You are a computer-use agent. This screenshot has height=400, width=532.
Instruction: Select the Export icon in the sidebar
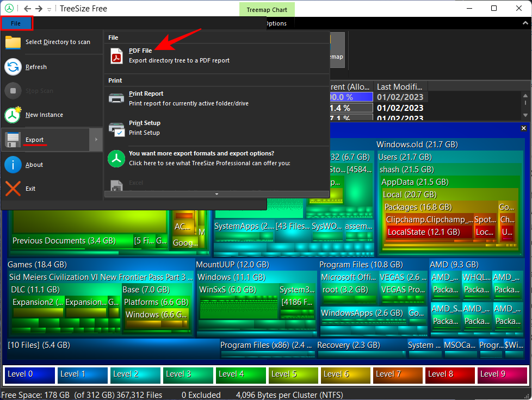point(13,140)
